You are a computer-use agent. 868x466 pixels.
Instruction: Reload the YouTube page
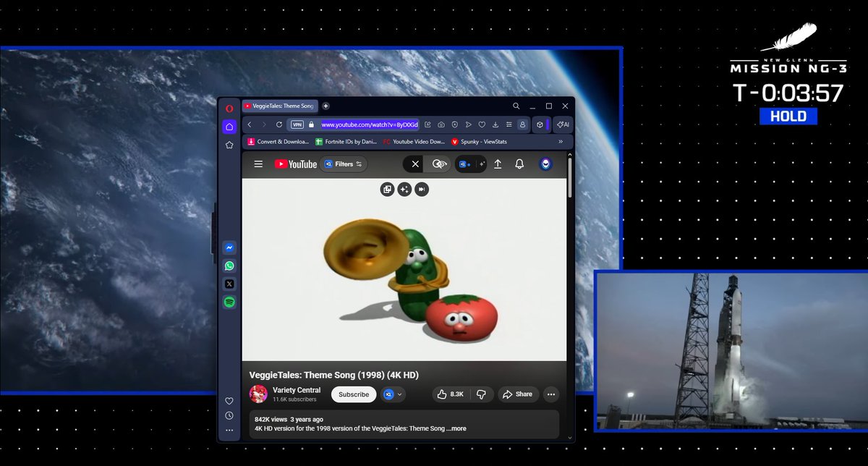278,124
